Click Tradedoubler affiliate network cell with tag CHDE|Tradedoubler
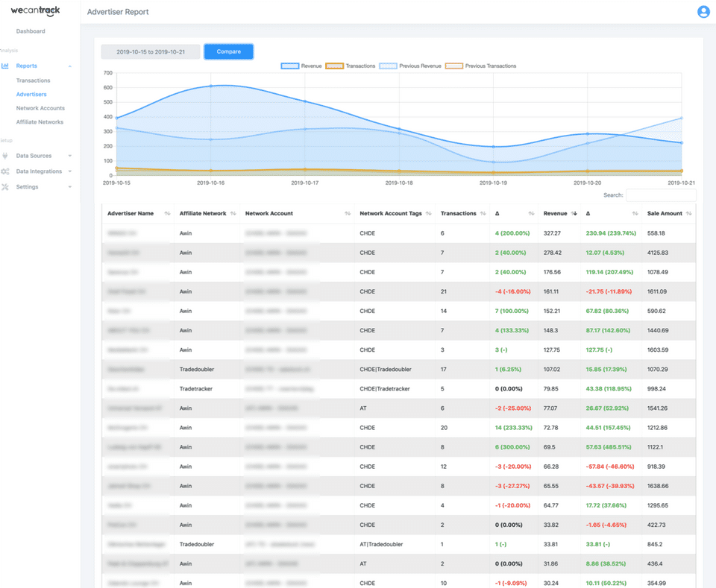Screen dimensions: 716x588 pyautogui.click(x=196, y=370)
